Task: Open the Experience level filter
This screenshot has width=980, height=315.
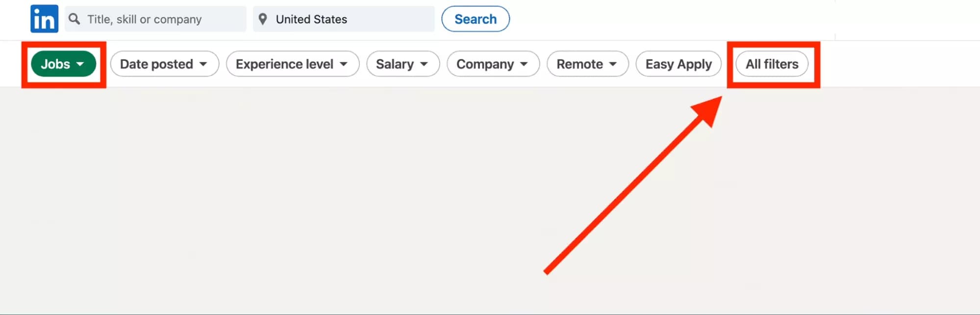Action: pos(292,64)
